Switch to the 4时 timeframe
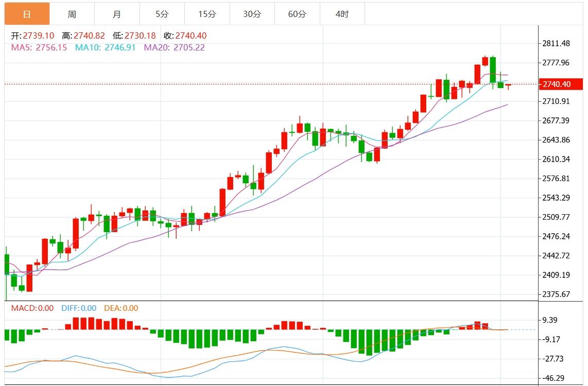The width and height of the screenshot is (588, 386). coord(341,14)
